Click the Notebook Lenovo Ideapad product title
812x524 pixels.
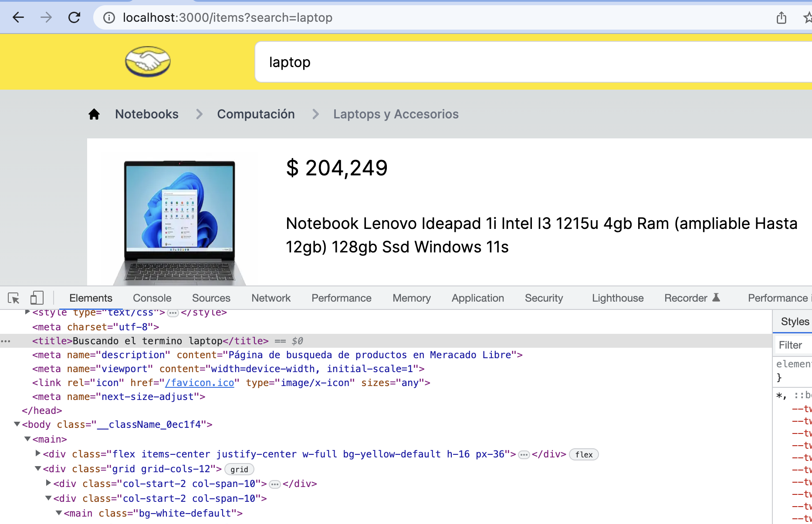pyautogui.click(x=541, y=235)
